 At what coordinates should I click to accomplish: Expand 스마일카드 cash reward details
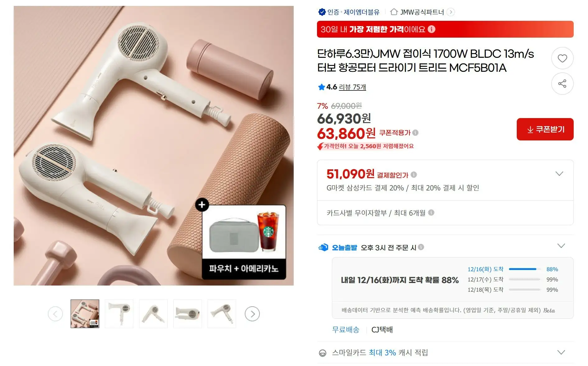561,352
